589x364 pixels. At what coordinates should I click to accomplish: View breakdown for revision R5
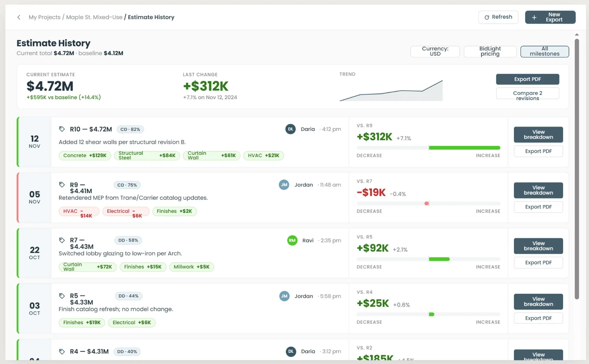click(x=538, y=301)
